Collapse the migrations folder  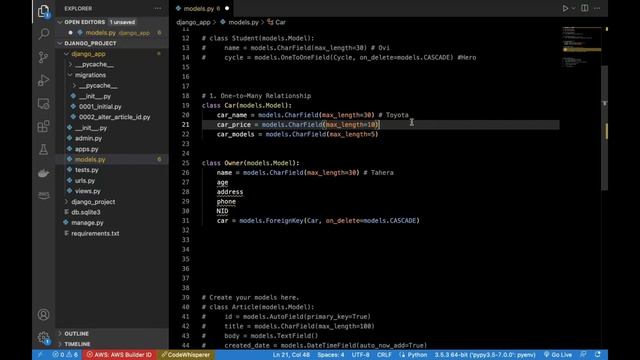click(112, 75)
